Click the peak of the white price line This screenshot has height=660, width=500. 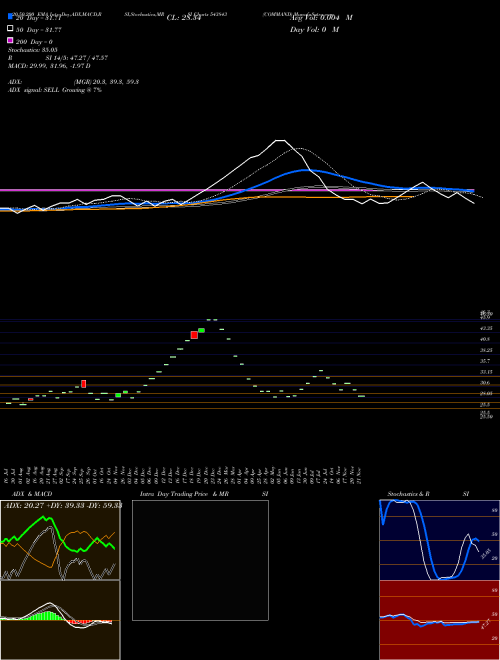281,140
